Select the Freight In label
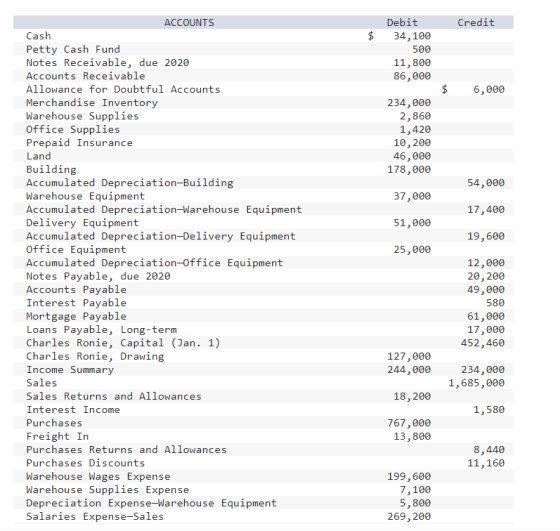This screenshot has height=531, width=560. (57, 436)
